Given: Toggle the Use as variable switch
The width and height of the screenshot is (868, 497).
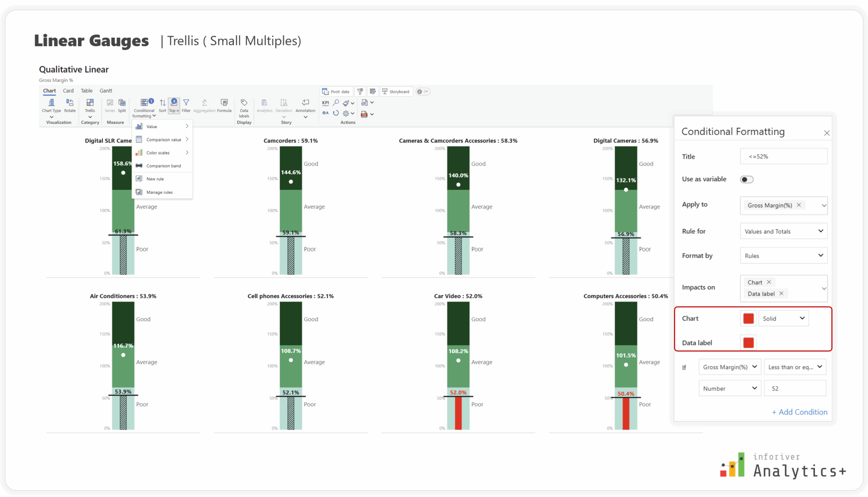Looking at the screenshot, I should pos(746,179).
